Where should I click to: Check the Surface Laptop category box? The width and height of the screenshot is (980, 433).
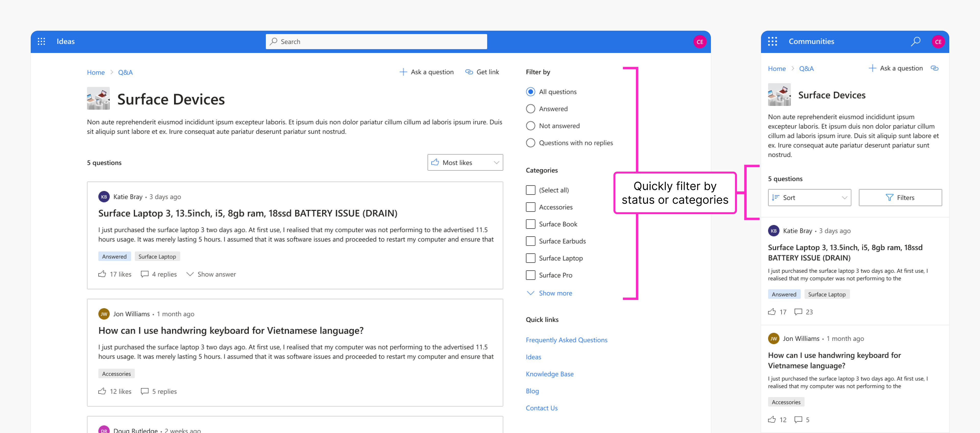coord(530,258)
